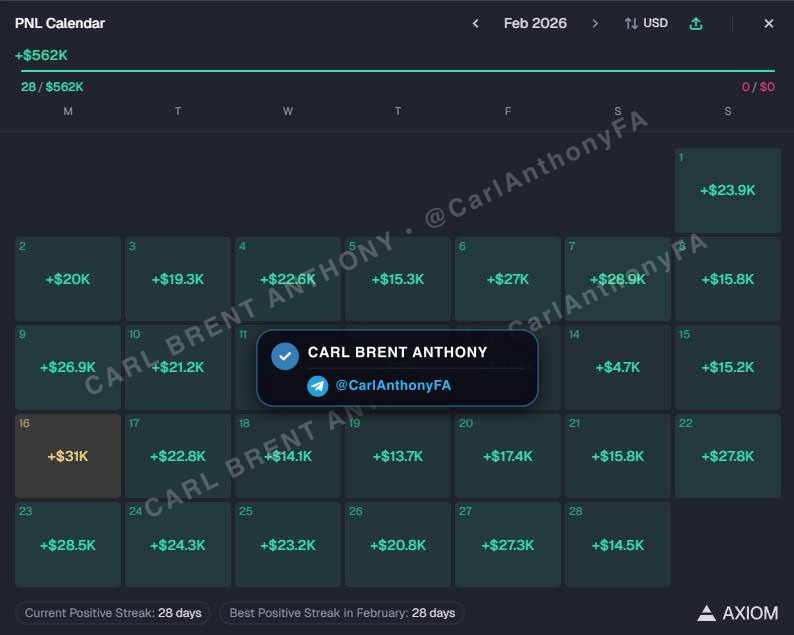
Task: Select day 27 cell with +$27.3K
Action: (x=507, y=544)
